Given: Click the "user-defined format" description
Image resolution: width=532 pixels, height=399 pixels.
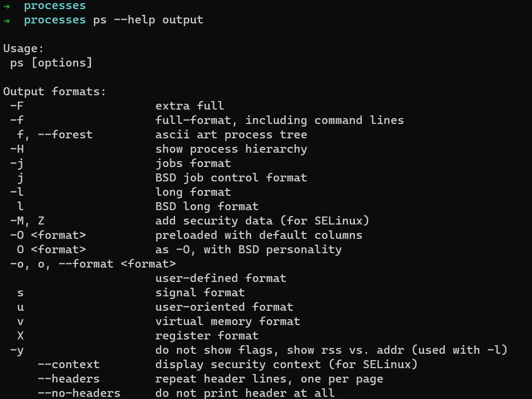Looking at the screenshot, I should [x=221, y=278].
